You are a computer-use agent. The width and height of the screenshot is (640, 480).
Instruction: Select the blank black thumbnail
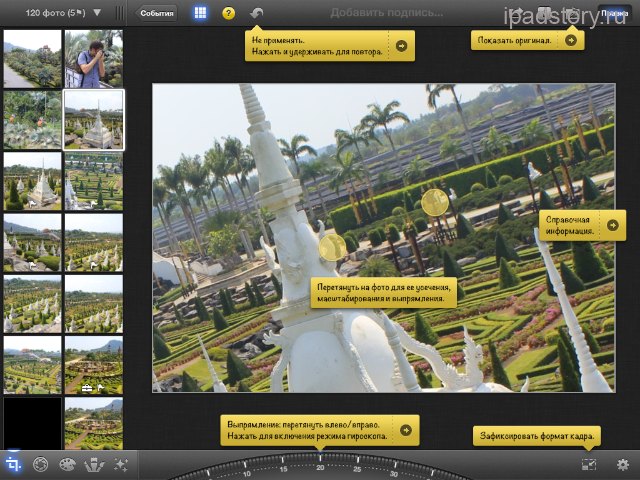click(32, 424)
